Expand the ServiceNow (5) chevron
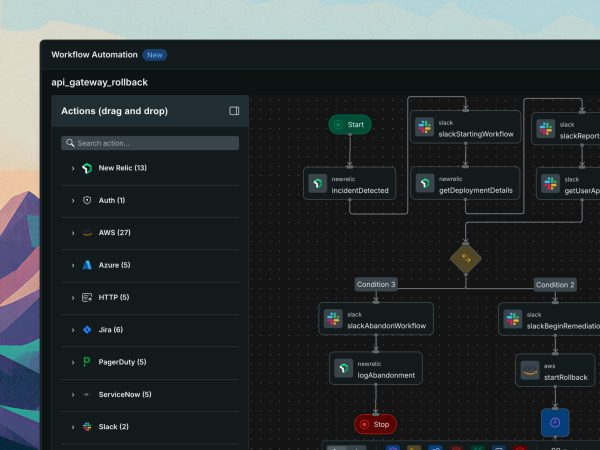The image size is (600, 450). coord(73,395)
